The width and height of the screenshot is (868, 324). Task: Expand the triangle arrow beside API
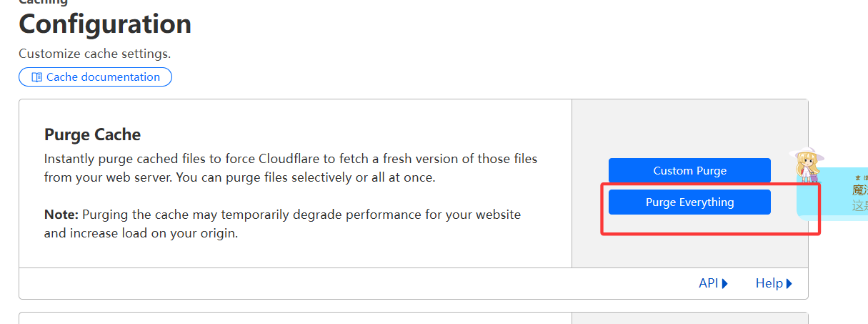point(725,283)
